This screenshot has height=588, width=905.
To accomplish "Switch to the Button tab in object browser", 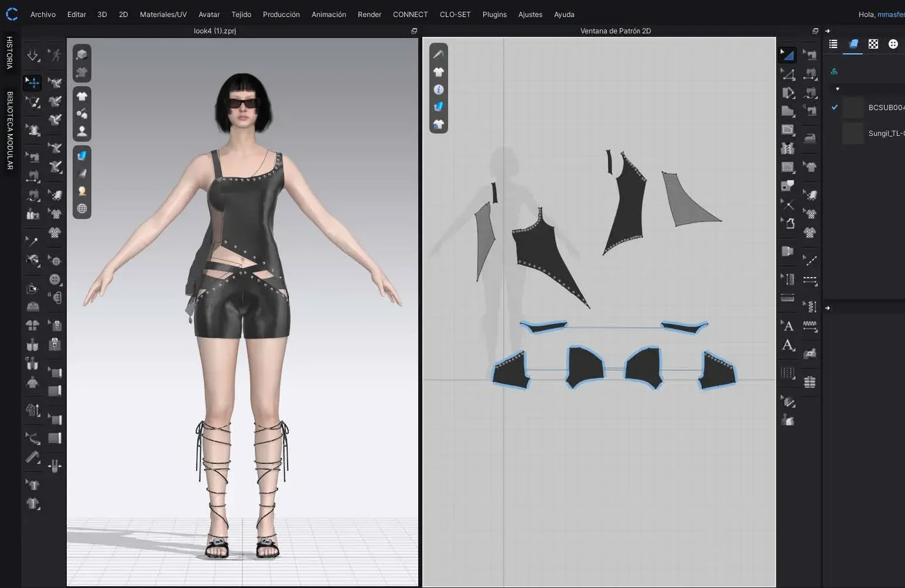I will (893, 44).
